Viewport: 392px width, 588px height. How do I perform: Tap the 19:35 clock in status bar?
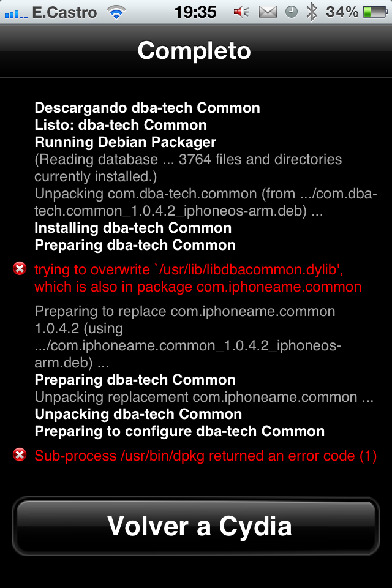[x=195, y=12]
